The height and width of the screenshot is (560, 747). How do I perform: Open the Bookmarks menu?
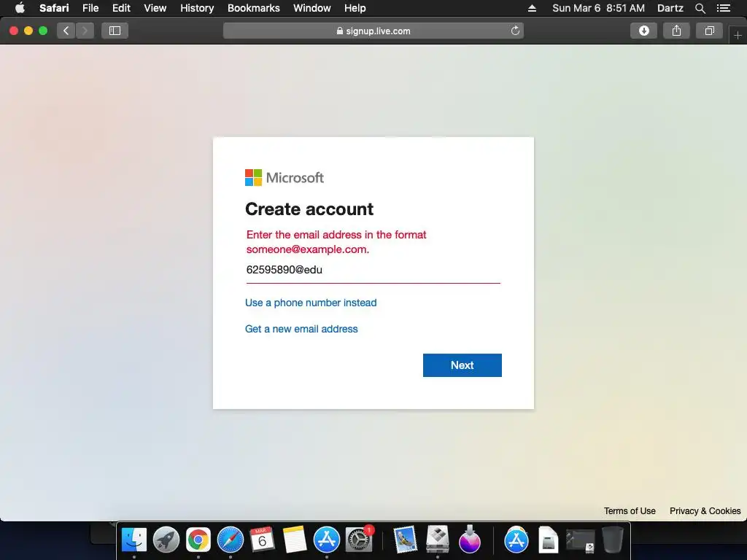coord(253,8)
